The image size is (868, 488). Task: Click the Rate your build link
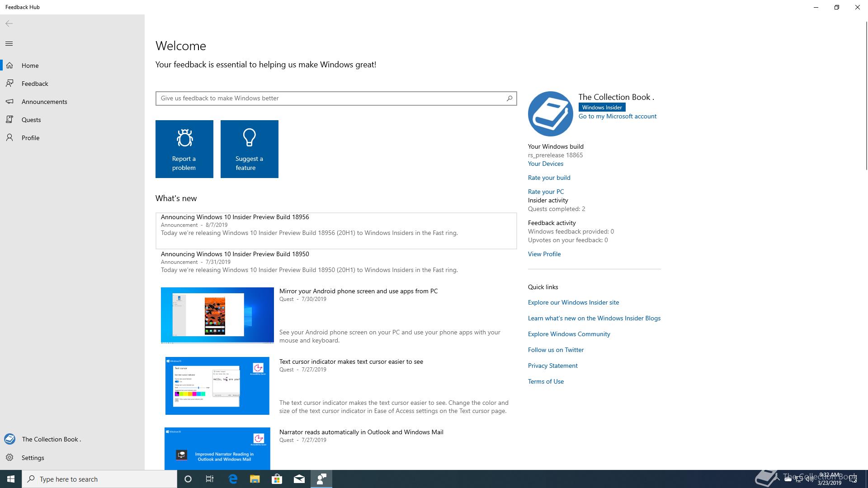pyautogui.click(x=549, y=178)
